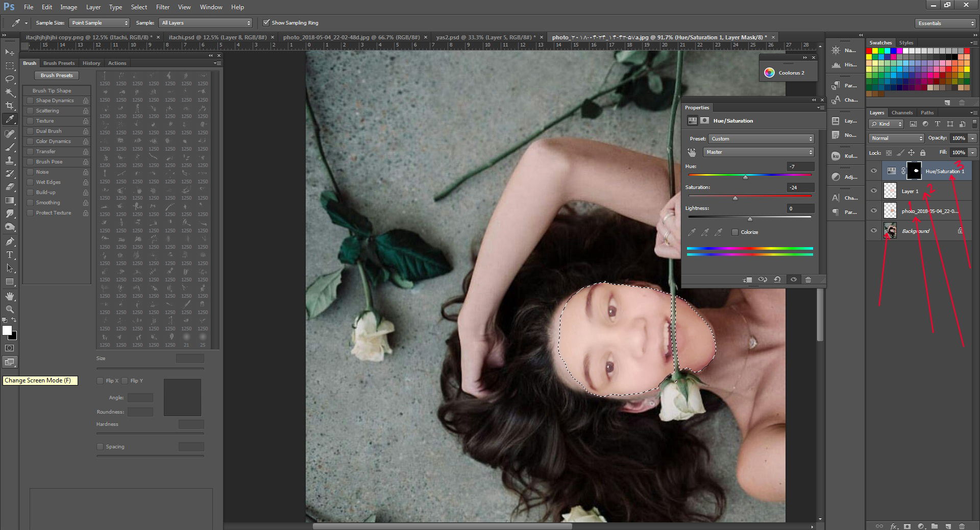This screenshot has height=530, width=980.
Task: Select the Hand tool
Action: tap(10, 296)
